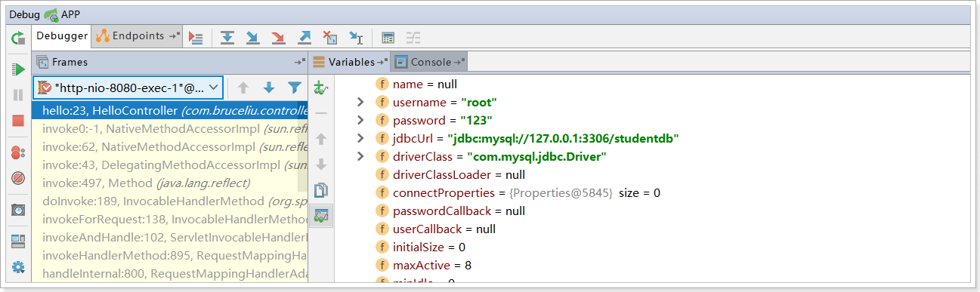Viewport: 980px width, 292px height.
Task: Trace current stream chain icon
Action: 413,37
